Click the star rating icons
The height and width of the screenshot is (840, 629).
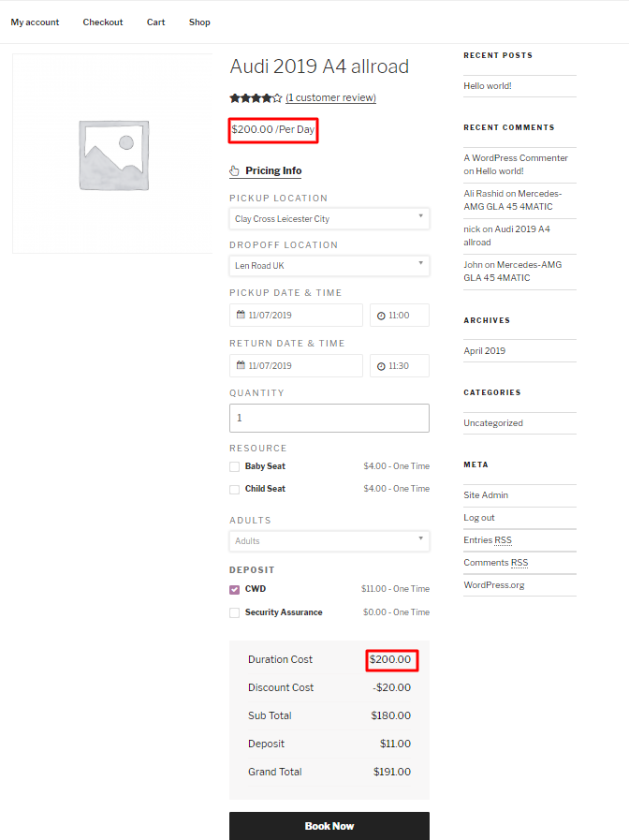click(x=256, y=98)
